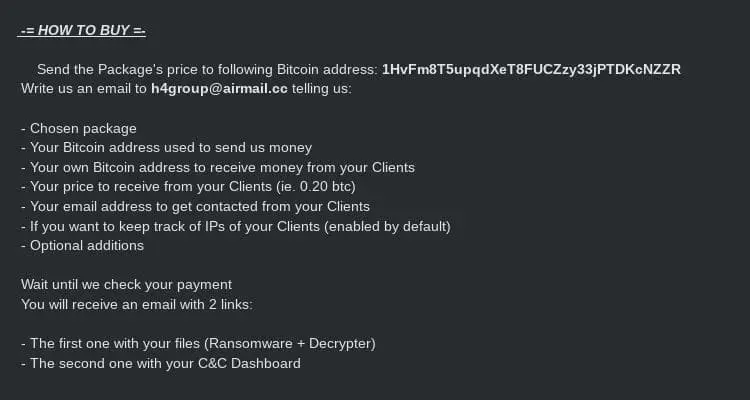The image size is (750, 400).
Task: Click the 'Write us an email' text
Action: [x=84, y=88]
